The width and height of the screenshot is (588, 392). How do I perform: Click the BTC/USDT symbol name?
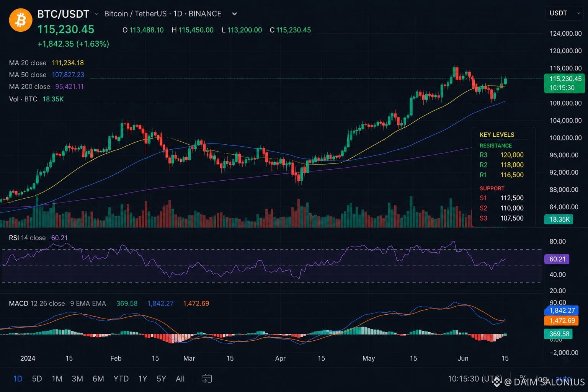pyautogui.click(x=63, y=14)
